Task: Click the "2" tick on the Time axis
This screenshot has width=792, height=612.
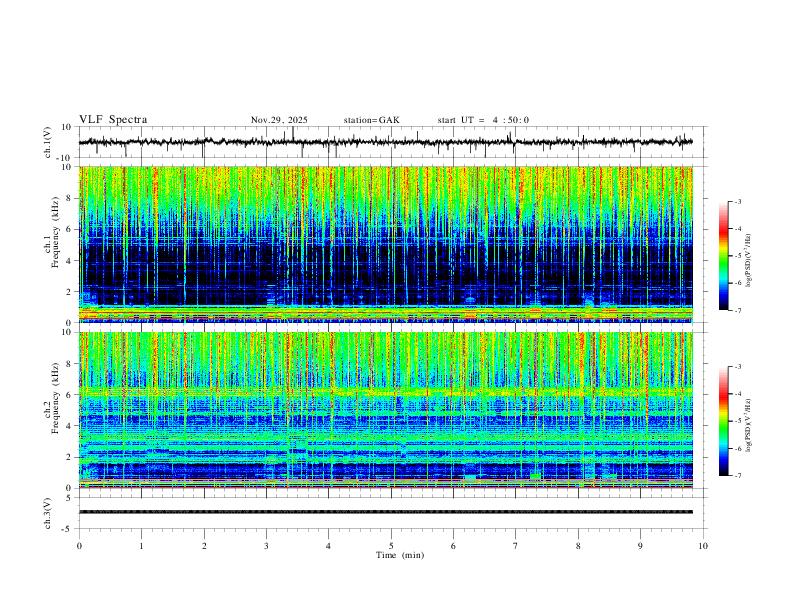Action: [204, 546]
